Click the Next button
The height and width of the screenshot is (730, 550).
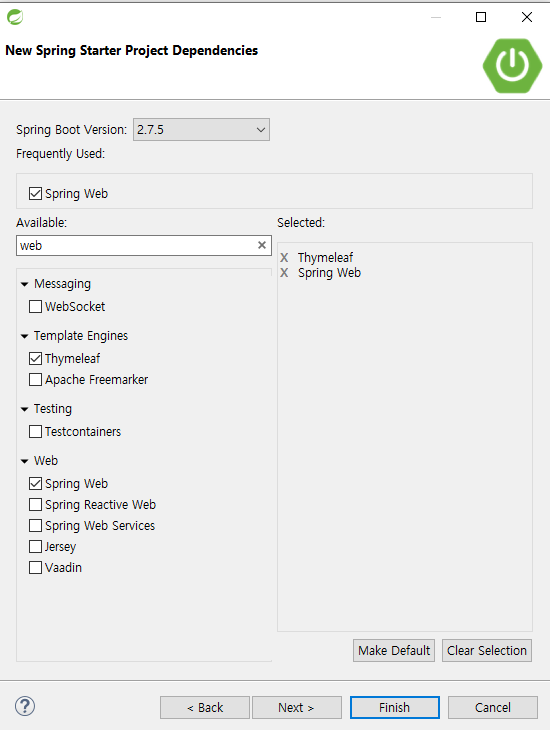pos(297,708)
